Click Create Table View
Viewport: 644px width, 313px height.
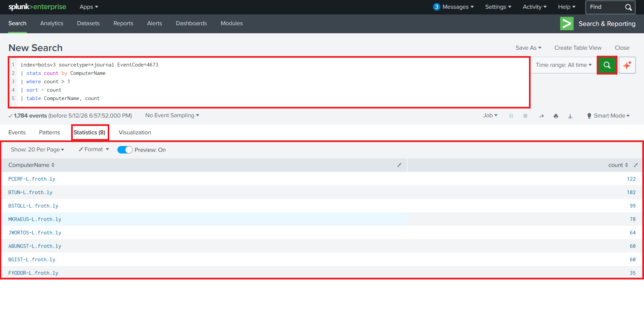point(578,48)
